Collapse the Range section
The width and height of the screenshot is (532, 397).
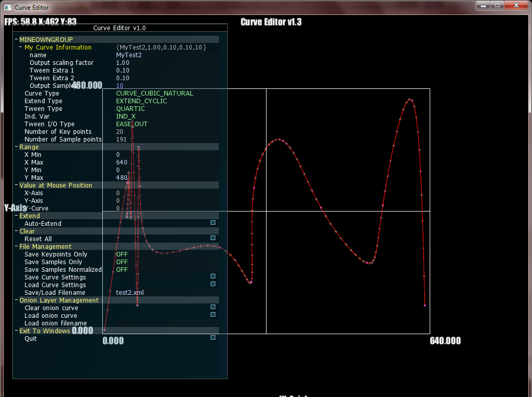16,147
